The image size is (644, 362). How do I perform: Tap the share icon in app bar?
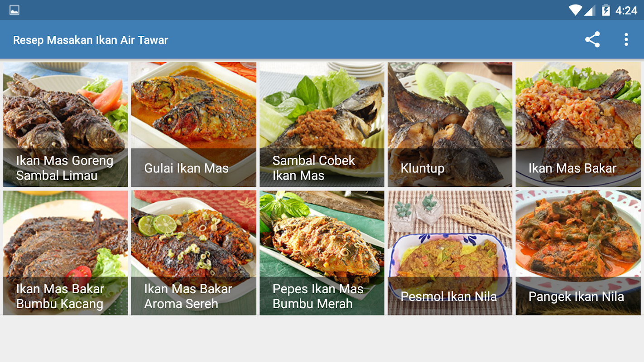pyautogui.click(x=592, y=40)
